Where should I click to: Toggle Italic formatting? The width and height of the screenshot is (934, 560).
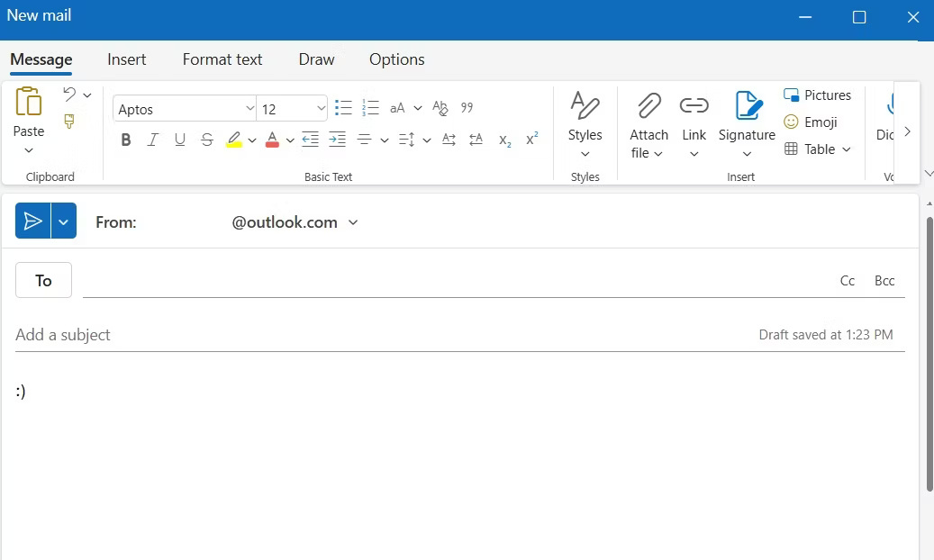coord(153,140)
